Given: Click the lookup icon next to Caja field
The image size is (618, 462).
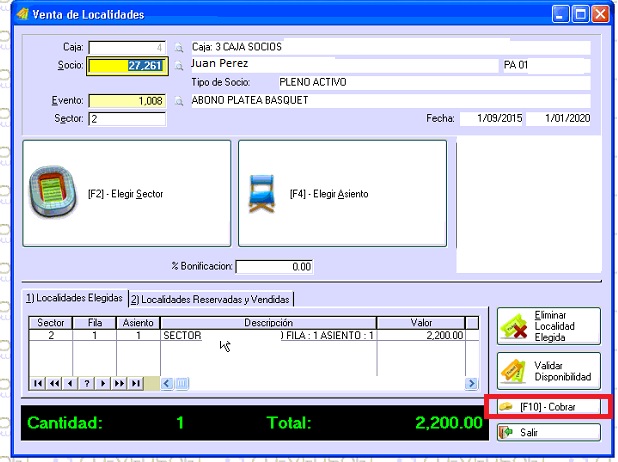Looking at the screenshot, I should click(180, 47).
